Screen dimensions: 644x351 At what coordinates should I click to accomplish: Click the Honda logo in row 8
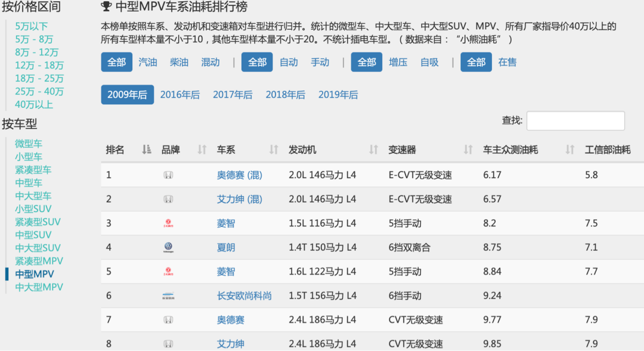pos(168,344)
